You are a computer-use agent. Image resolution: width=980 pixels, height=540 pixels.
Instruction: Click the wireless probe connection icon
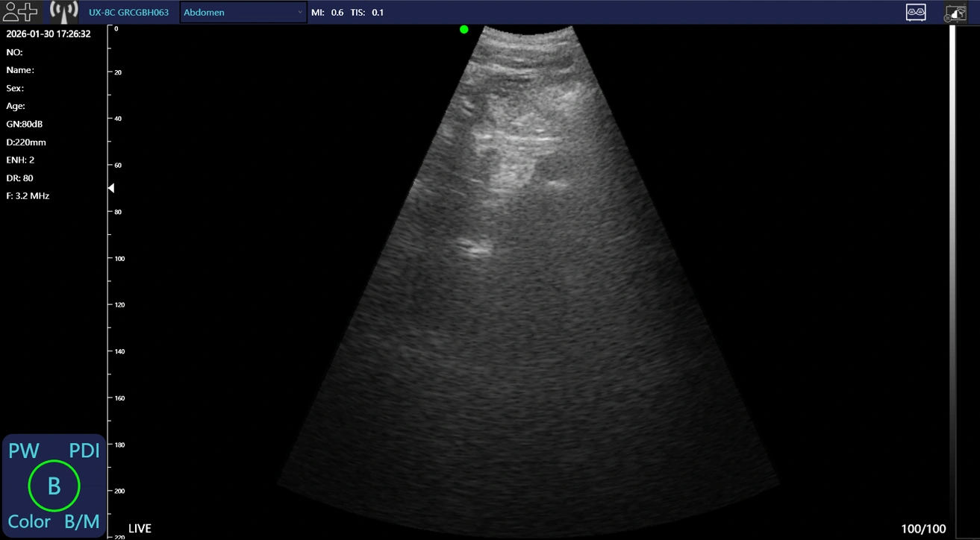tap(63, 12)
